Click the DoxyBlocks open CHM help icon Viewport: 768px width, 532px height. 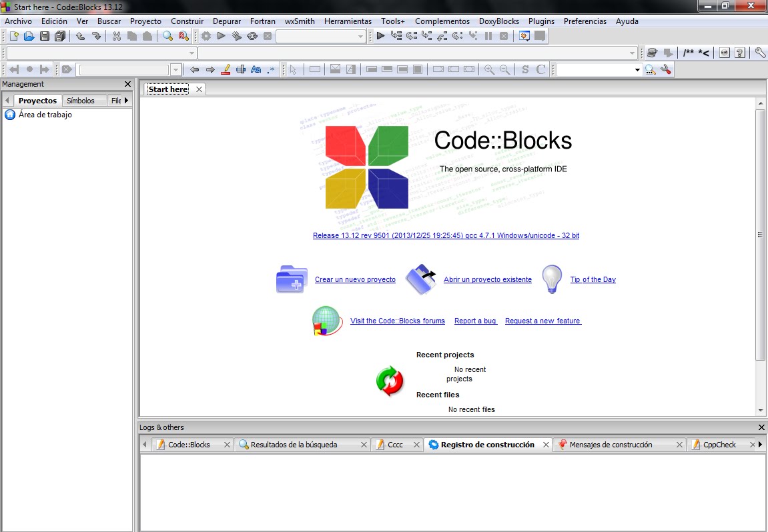point(740,53)
